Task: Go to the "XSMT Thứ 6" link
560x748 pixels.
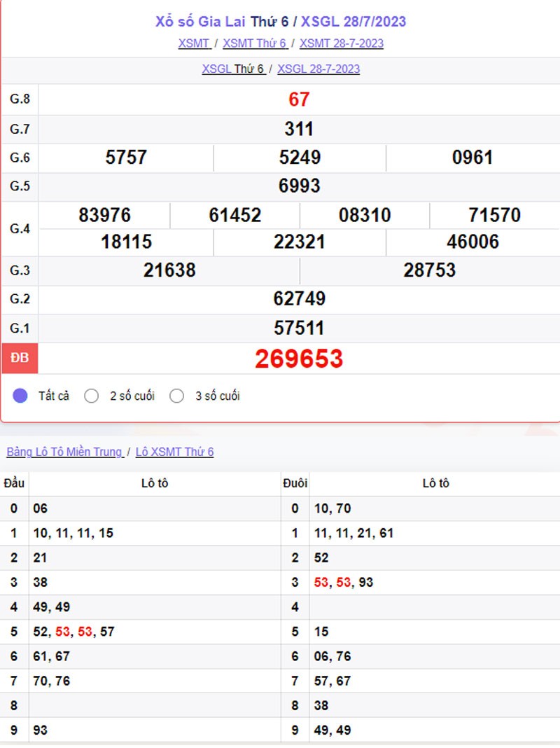Action: [255, 43]
